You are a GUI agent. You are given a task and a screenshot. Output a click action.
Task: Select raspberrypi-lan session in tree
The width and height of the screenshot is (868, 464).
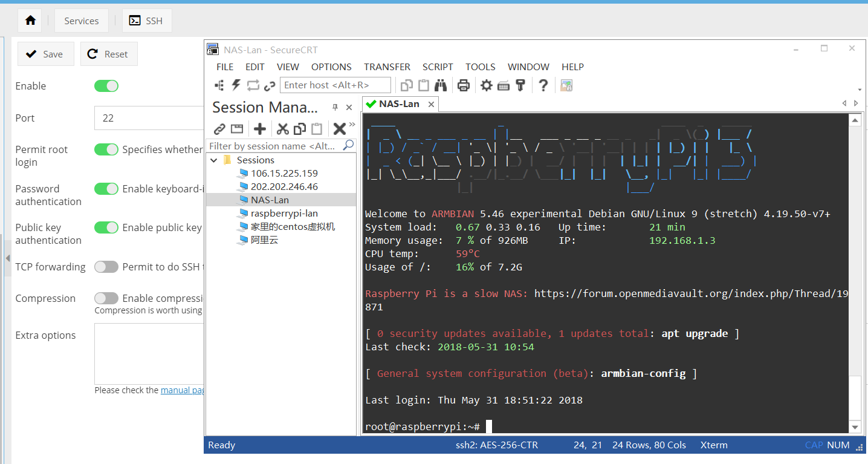click(x=284, y=213)
